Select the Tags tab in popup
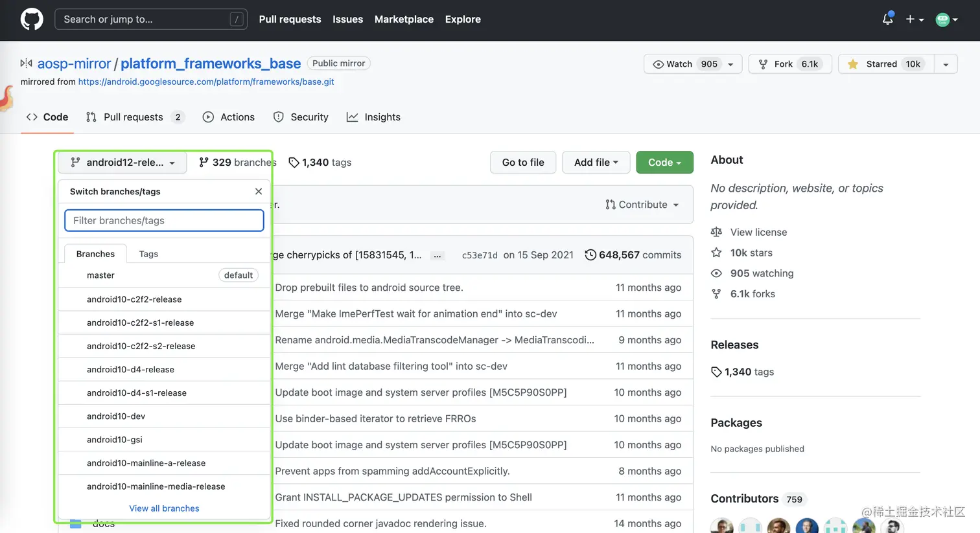Image resolution: width=980 pixels, height=533 pixels. click(x=148, y=254)
